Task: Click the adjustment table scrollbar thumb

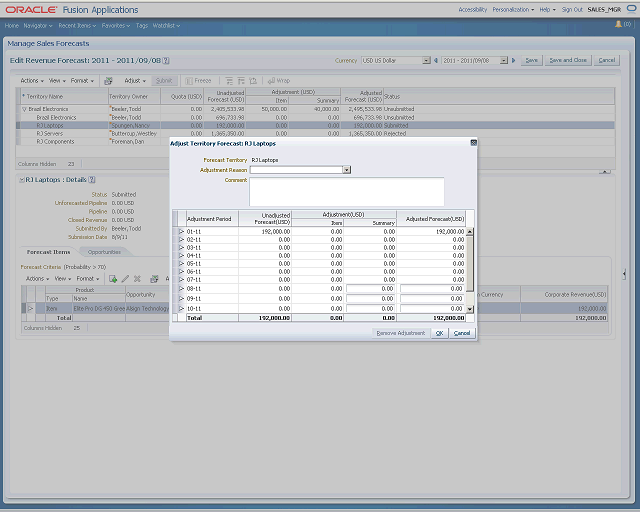Action: coord(470,263)
